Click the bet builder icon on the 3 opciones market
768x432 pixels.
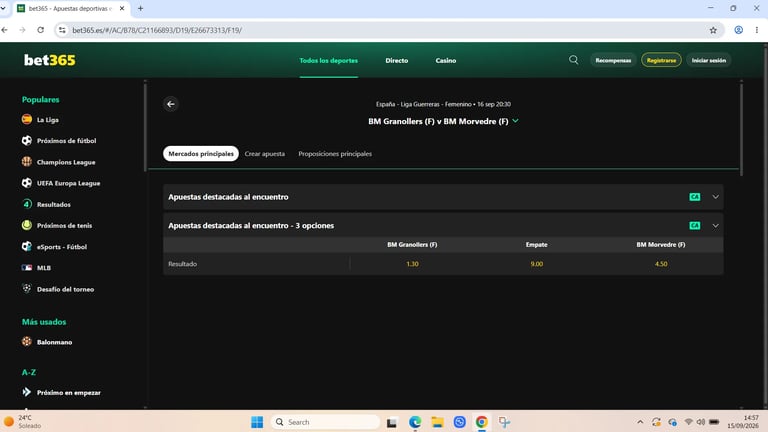695,225
